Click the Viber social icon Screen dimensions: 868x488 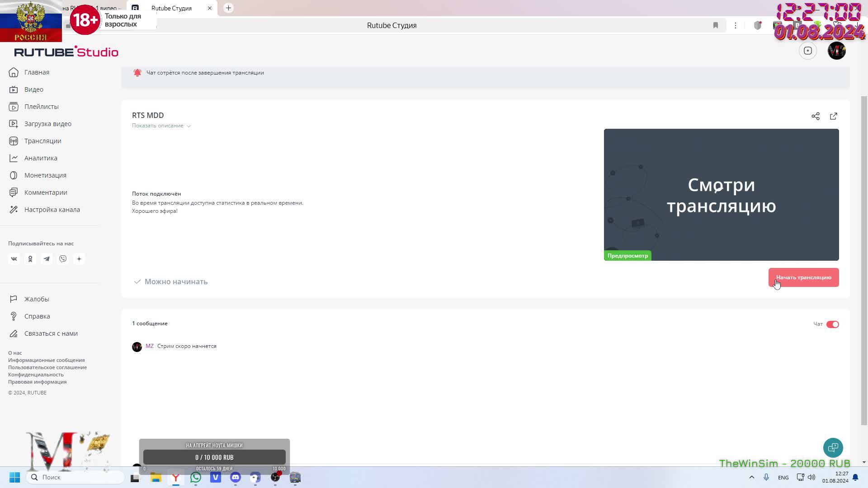[63, 259]
